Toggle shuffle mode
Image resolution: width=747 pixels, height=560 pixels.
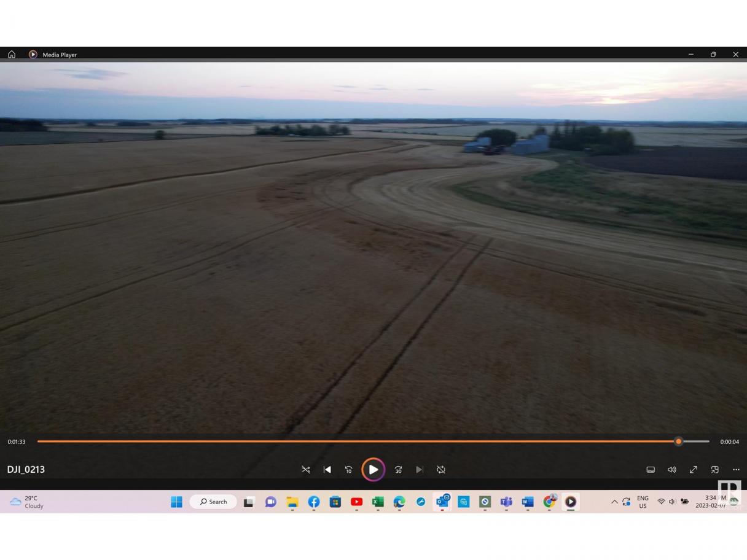point(305,470)
